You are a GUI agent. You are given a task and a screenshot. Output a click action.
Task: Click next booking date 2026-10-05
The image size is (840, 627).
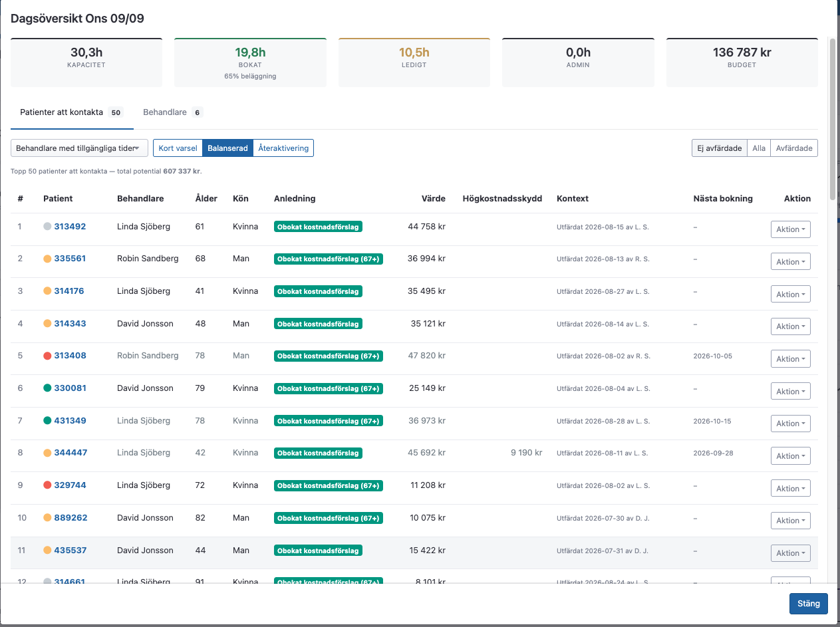pyautogui.click(x=712, y=356)
